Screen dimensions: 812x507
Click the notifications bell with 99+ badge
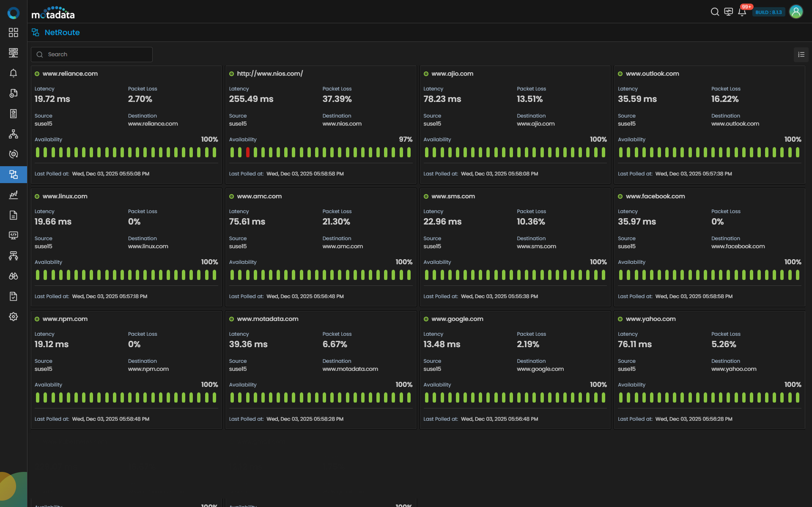[742, 12]
